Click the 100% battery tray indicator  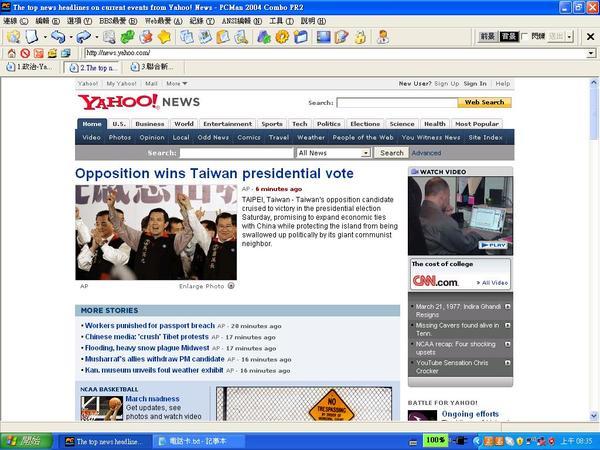click(435, 440)
